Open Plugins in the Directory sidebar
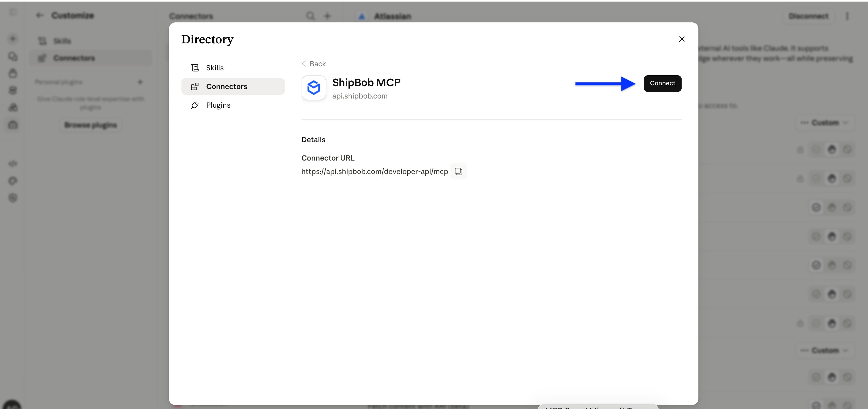Screen dimensions: 868x409 point(233,105)
